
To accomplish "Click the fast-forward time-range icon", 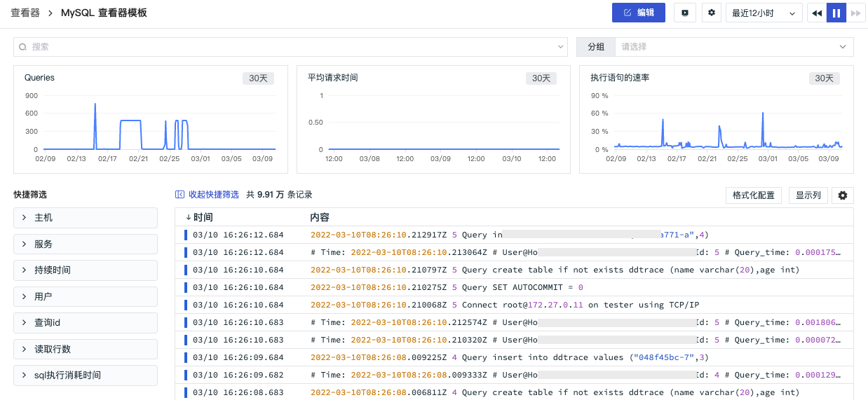I will click(x=855, y=13).
